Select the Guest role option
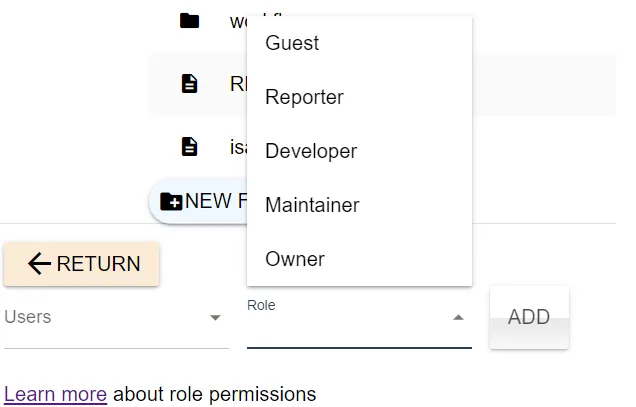Image resolution: width=636 pixels, height=407 pixels. [292, 43]
